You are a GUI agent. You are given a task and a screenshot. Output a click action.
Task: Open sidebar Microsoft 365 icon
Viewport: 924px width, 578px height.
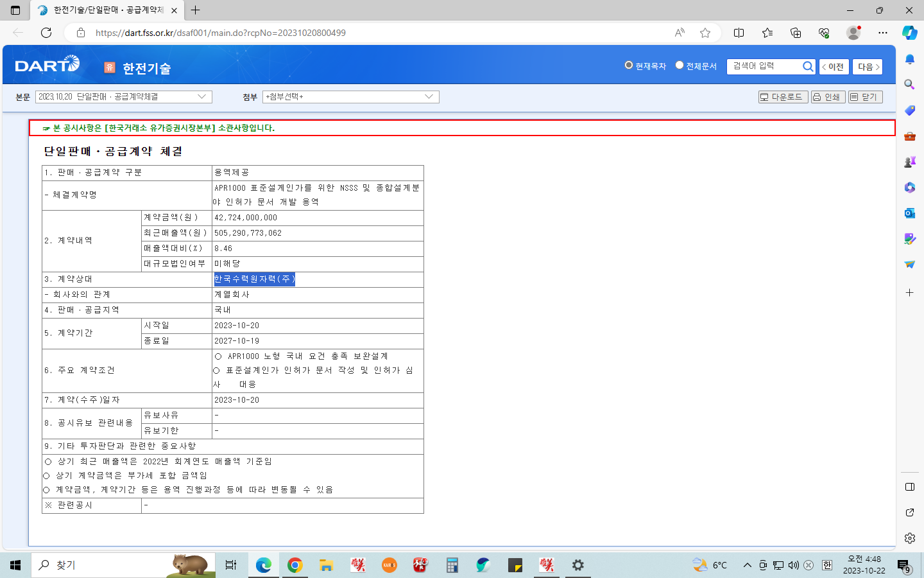909,188
